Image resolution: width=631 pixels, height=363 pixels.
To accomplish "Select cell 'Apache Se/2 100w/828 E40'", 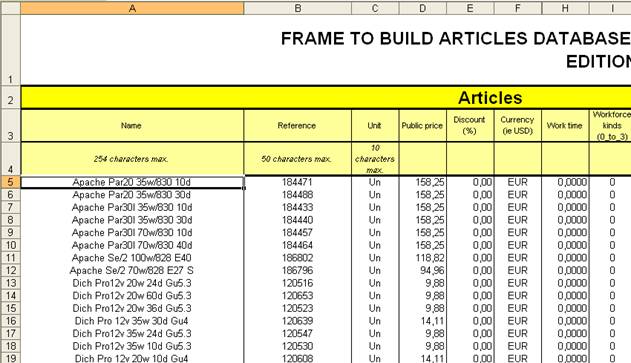I will click(132, 258).
